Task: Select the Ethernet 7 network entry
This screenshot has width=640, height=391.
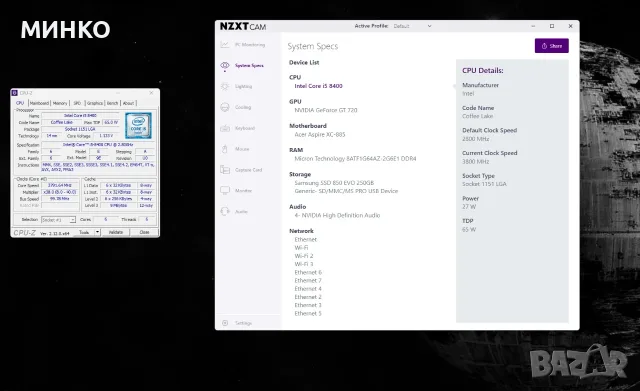Action: click(308, 280)
